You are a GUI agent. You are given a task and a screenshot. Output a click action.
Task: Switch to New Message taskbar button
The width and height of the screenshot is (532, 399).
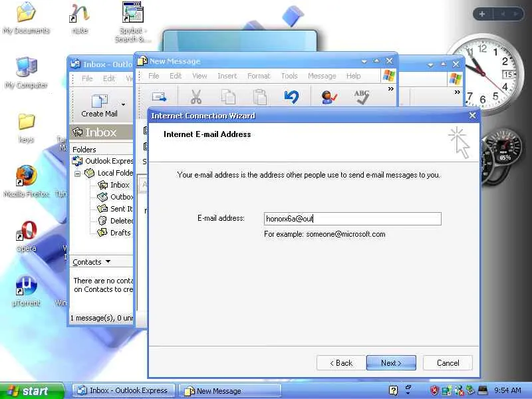230,391
